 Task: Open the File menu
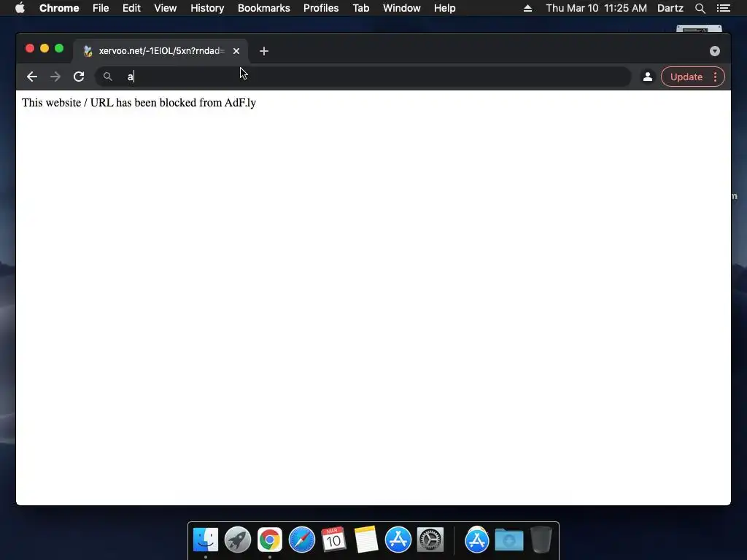(x=101, y=8)
